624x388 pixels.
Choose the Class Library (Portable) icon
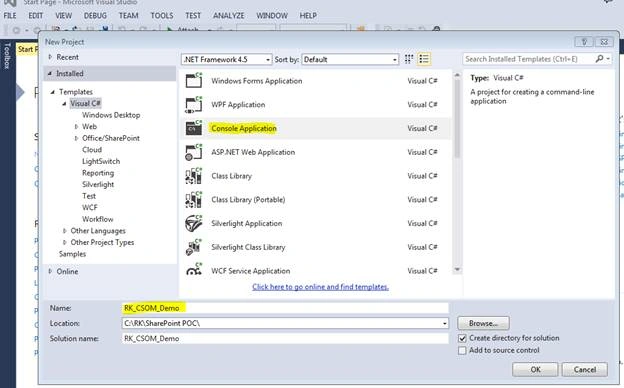[194, 199]
